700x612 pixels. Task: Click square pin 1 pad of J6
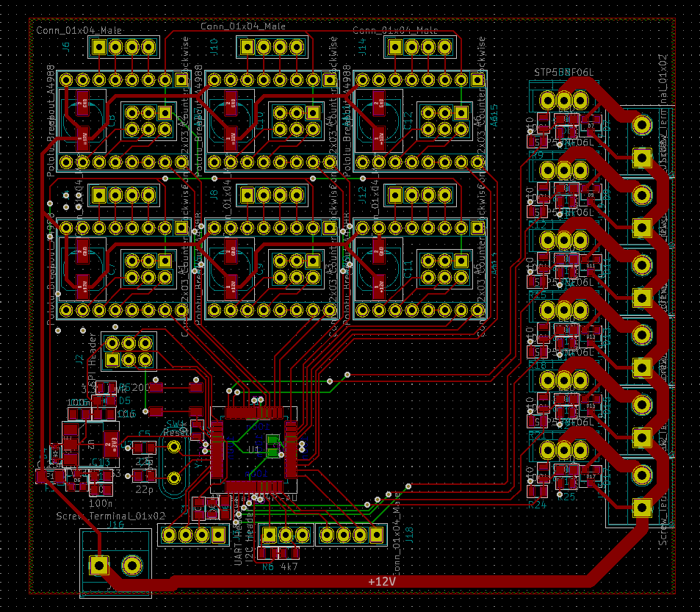(98, 46)
